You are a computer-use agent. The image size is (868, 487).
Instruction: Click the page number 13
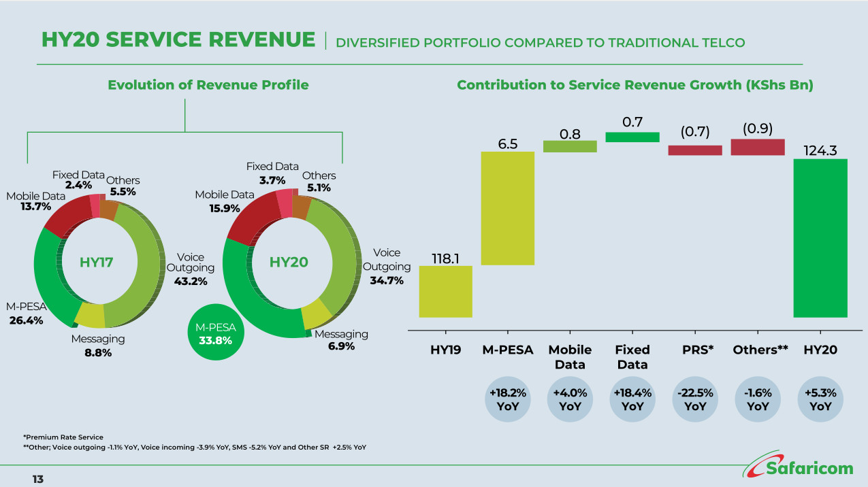38,480
